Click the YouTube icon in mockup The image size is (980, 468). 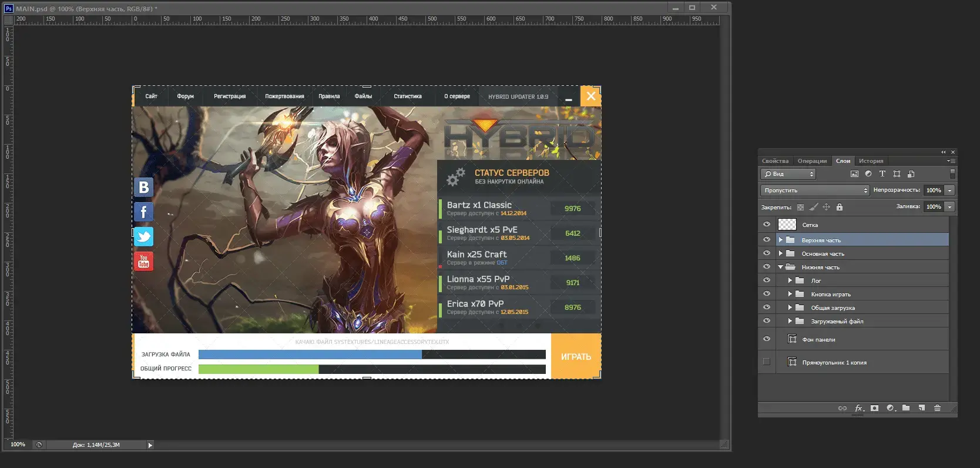143,261
